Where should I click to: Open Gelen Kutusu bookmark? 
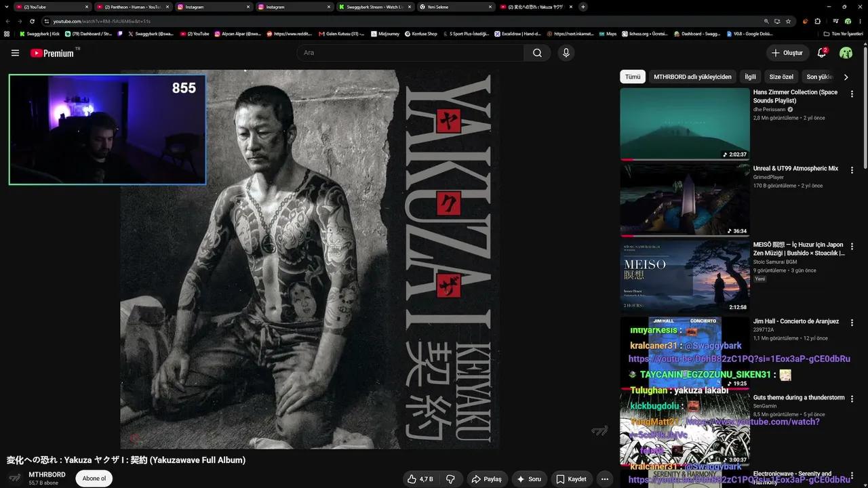coord(341,33)
